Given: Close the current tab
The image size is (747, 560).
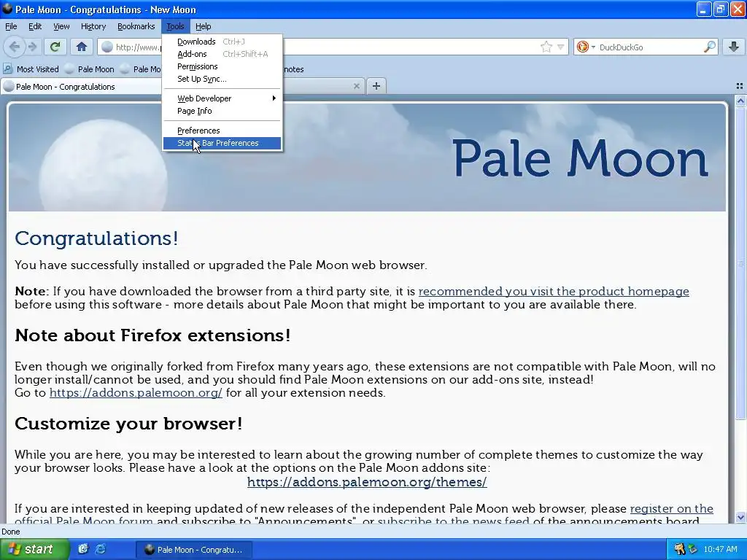Looking at the screenshot, I should coord(356,86).
